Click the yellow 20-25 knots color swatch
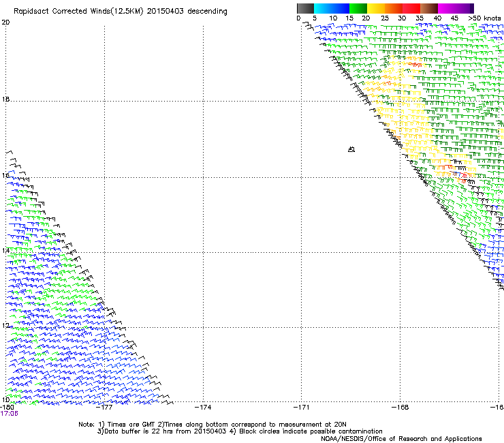This screenshot has width=504, height=443. click(376, 8)
